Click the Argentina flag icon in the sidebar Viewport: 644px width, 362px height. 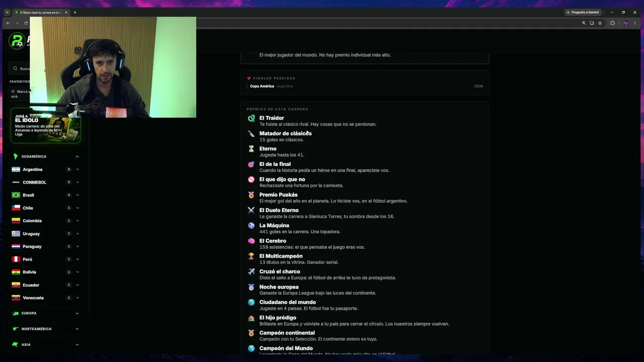pyautogui.click(x=16, y=169)
